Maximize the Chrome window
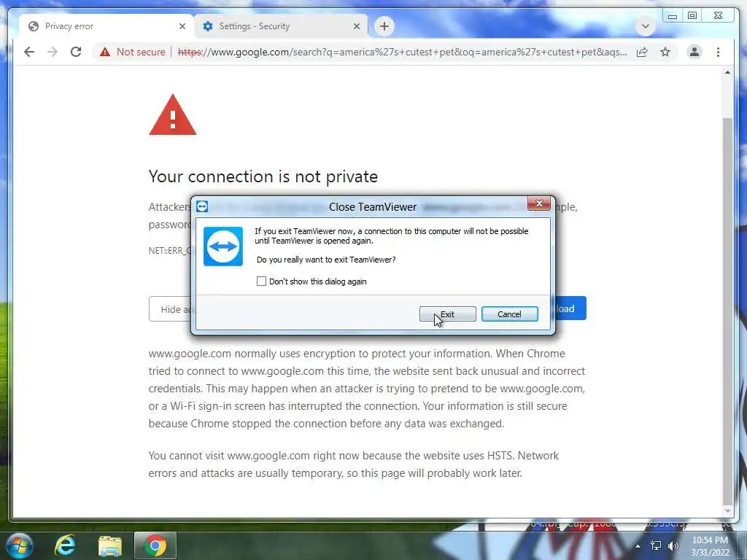The width and height of the screenshot is (747, 560). (x=692, y=16)
